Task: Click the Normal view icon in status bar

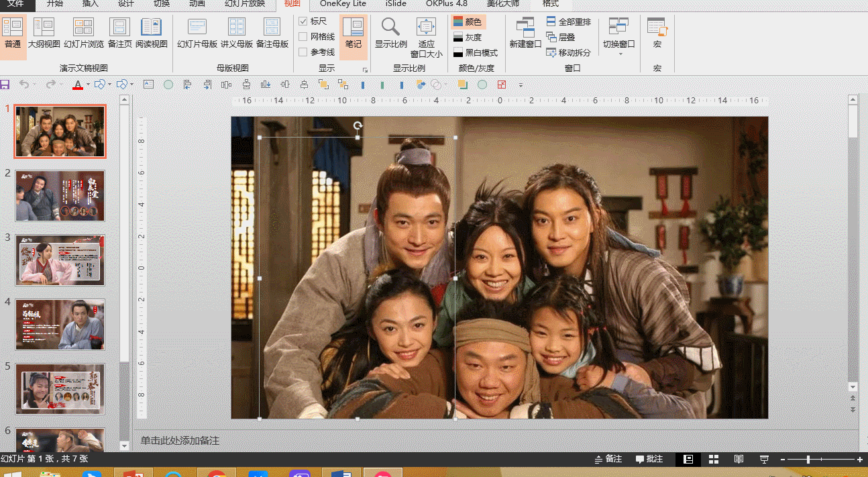Action: [688, 460]
